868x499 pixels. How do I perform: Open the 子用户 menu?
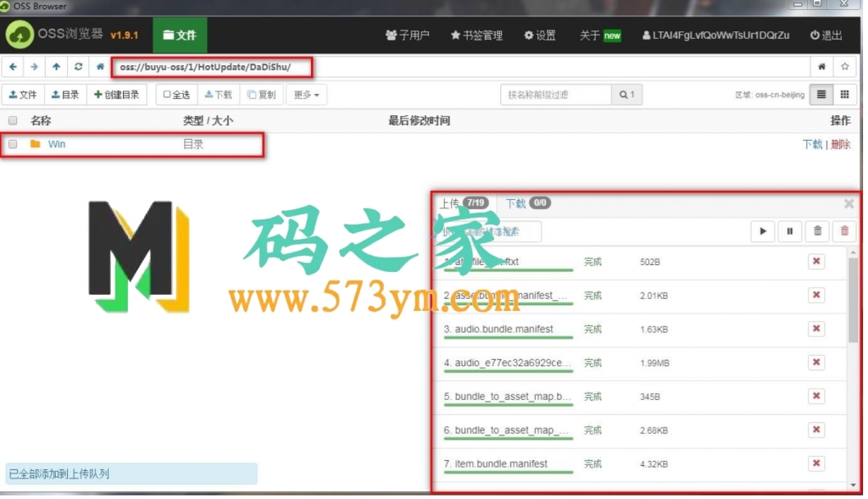pyautogui.click(x=408, y=36)
